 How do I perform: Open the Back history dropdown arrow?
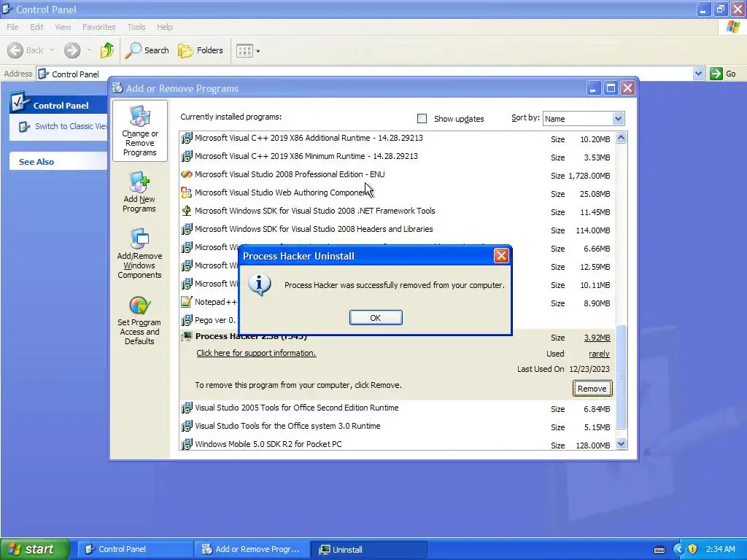click(52, 50)
